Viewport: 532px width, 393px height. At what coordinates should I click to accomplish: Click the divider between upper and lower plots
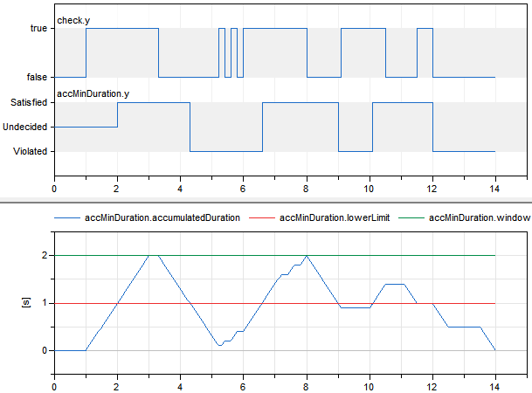coord(266,201)
